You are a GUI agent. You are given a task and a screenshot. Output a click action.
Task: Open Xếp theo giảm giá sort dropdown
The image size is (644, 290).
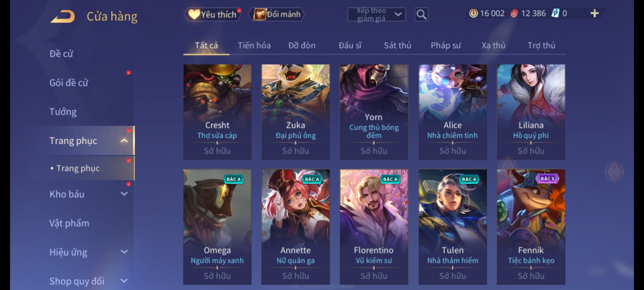tap(376, 15)
